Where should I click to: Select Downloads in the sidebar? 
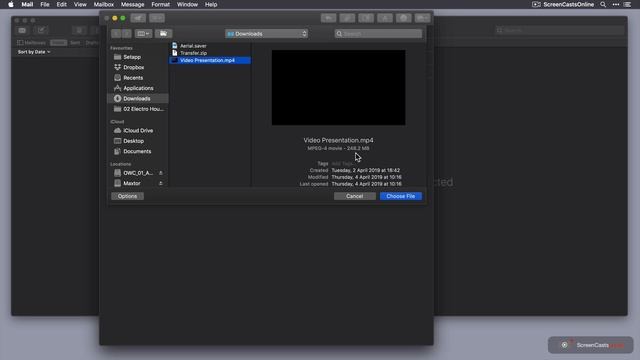coord(137,98)
